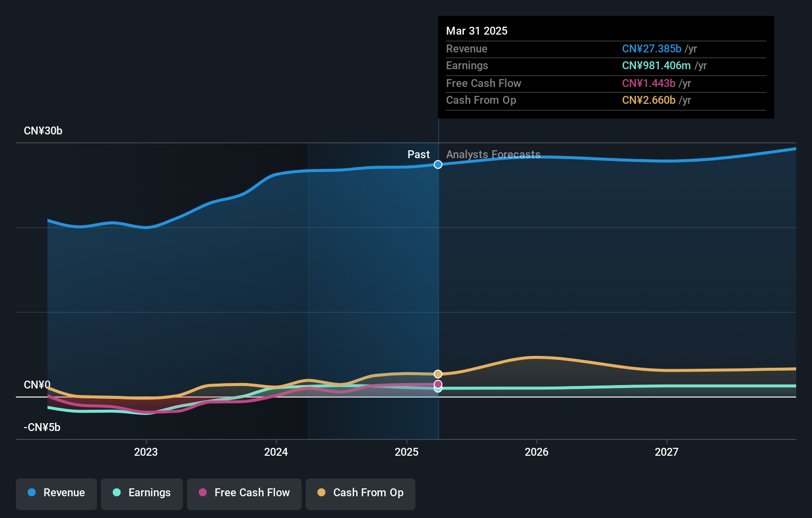812x518 pixels.
Task: Click the pink Free Cash Flow chart marker
Action: click(x=438, y=384)
